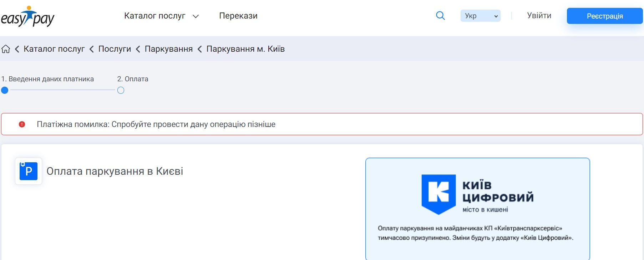Click the Платіжна помилка error message text
Image resolution: width=644 pixels, height=260 pixels.
(156, 124)
